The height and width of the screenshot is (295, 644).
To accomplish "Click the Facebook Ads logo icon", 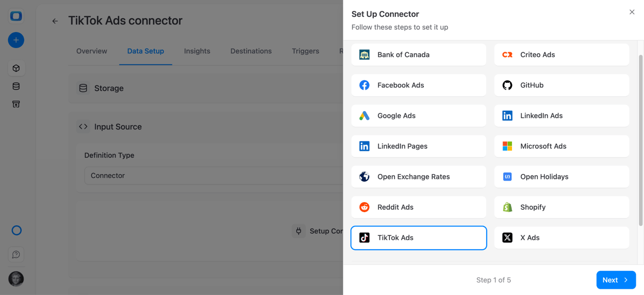I will [x=364, y=85].
